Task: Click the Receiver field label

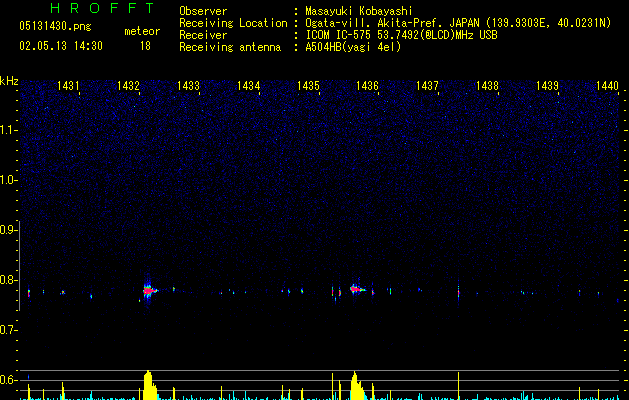Action: click(x=203, y=35)
